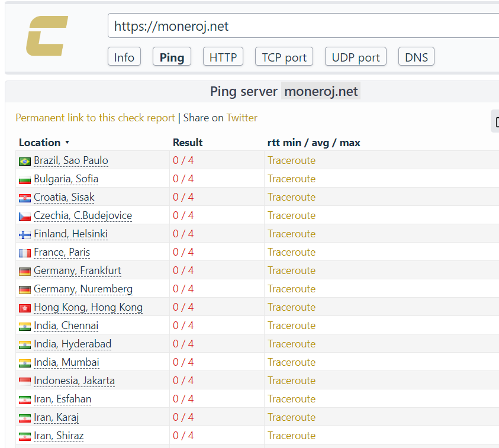This screenshot has width=499, height=448.
Task: Click the Finland flag icon
Action: point(25,234)
